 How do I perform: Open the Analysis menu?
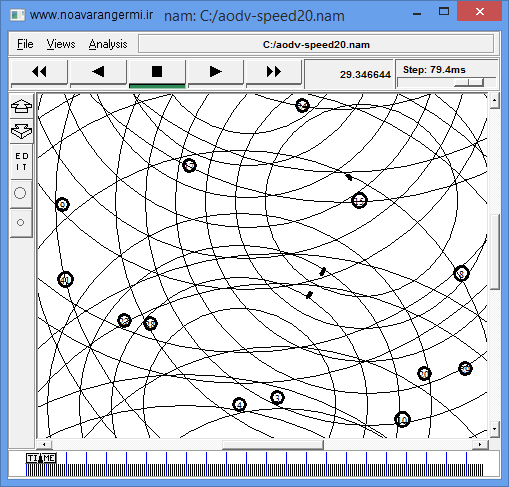108,44
